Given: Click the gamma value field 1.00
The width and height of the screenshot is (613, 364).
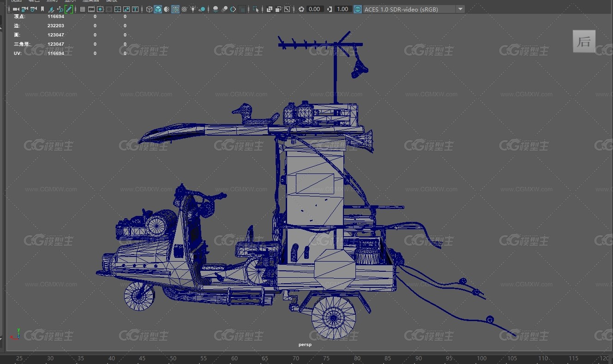Looking at the screenshot, I should tap(343, 9).
